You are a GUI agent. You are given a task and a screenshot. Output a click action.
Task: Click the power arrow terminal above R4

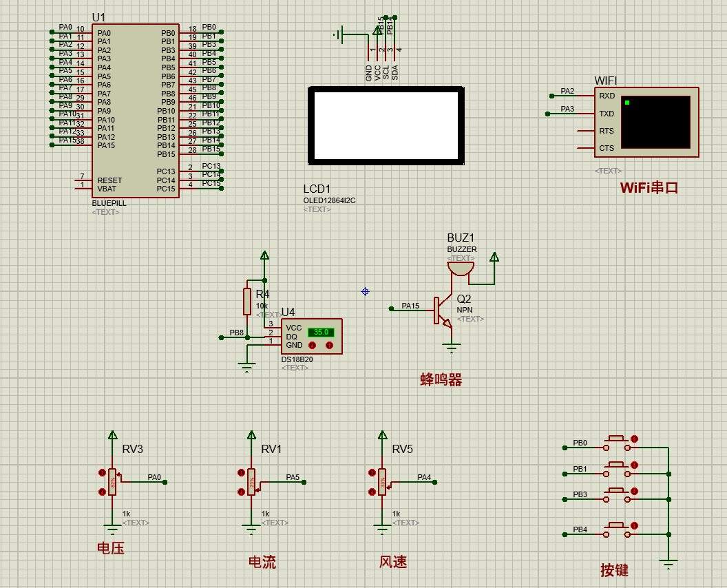coord(265,255)
